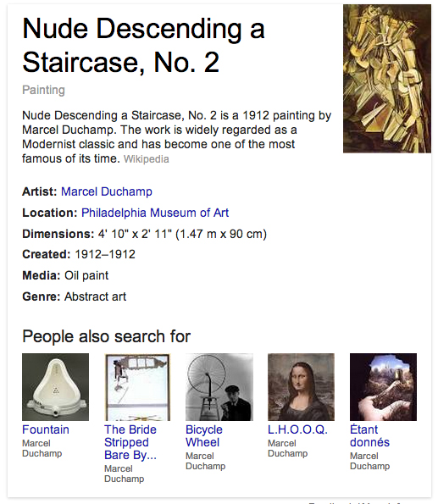Click the Abstract art genre value

pyautogui.click(x=95, y=296)
